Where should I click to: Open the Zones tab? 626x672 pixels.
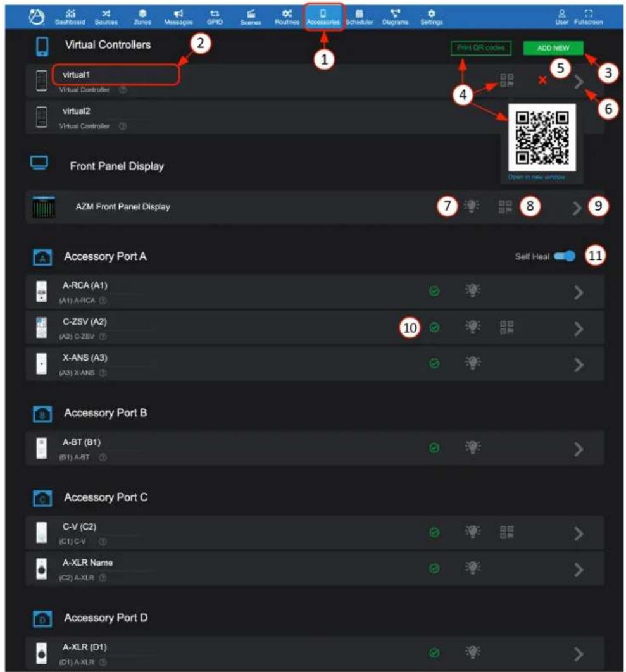(x=142, y=17)
